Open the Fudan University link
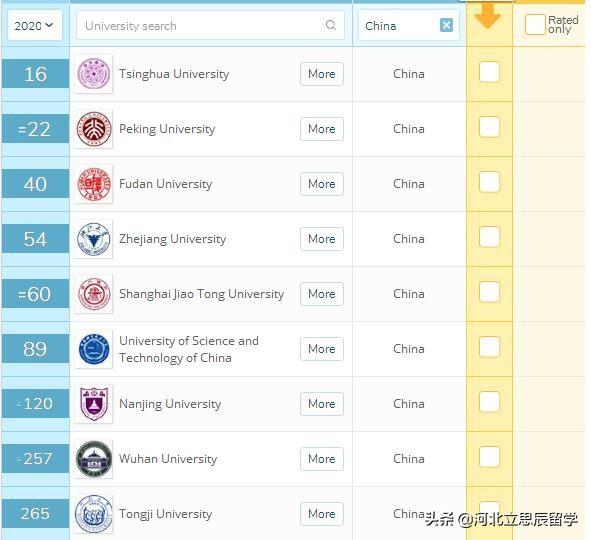Image resolution: width=591 pixels, height=540 pixels. [165, 184]
